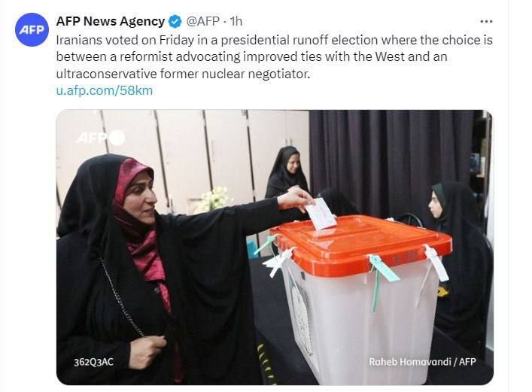
Task: Click the AFP watermark logo on the photo
Action: point(101,138)
